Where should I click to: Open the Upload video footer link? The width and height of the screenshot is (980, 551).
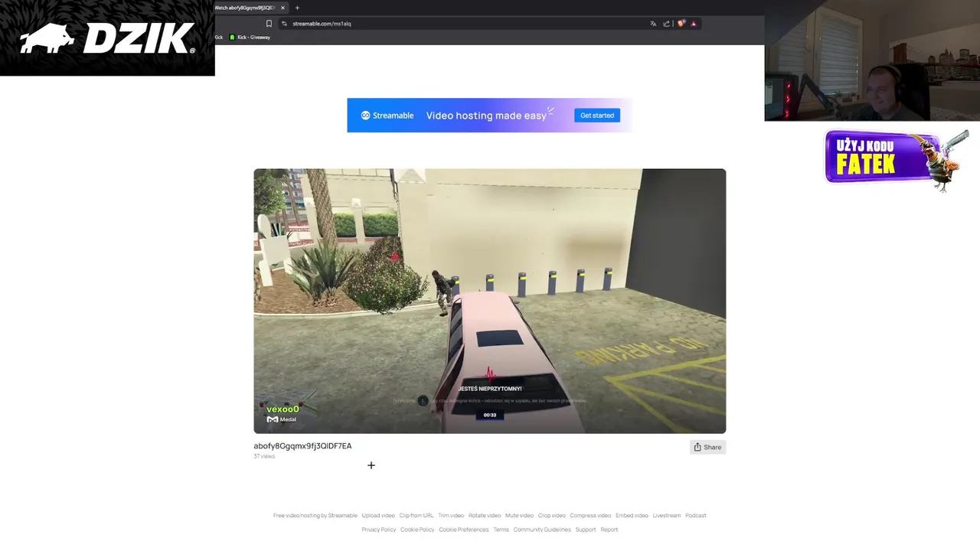coord(378,516)
